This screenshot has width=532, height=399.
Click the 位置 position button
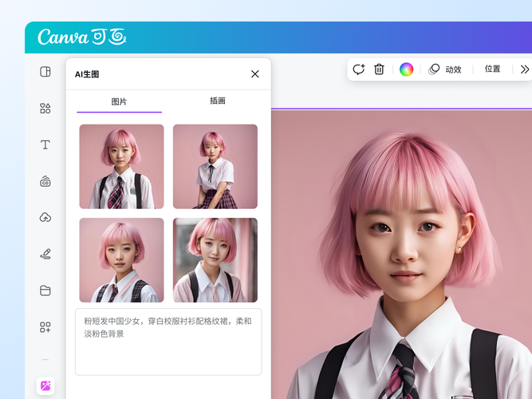(x=492, y=69)
